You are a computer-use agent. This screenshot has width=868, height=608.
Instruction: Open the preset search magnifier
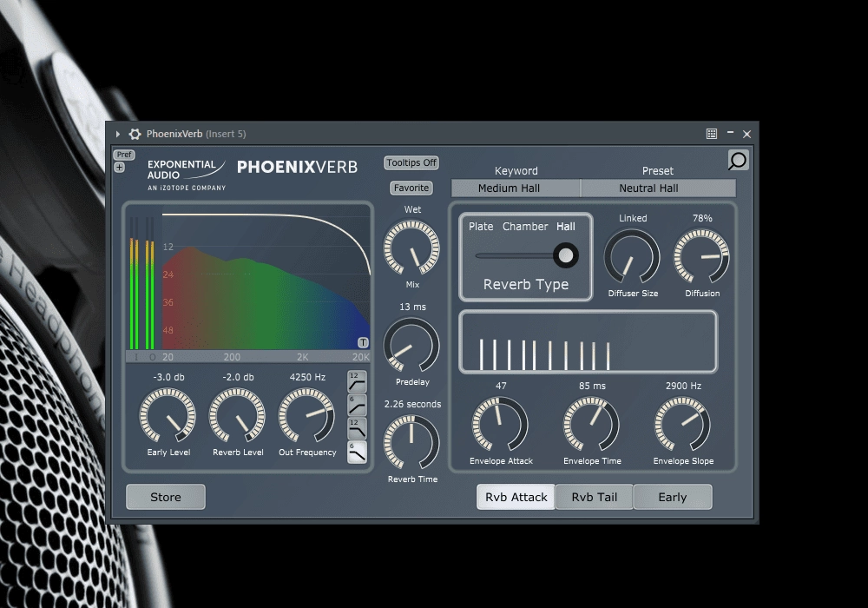(737, 161)
